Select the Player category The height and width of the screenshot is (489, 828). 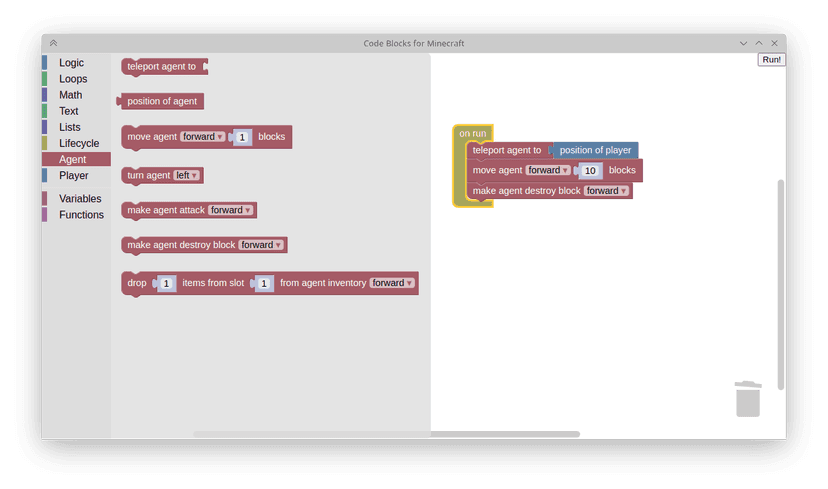click(74, 175)
